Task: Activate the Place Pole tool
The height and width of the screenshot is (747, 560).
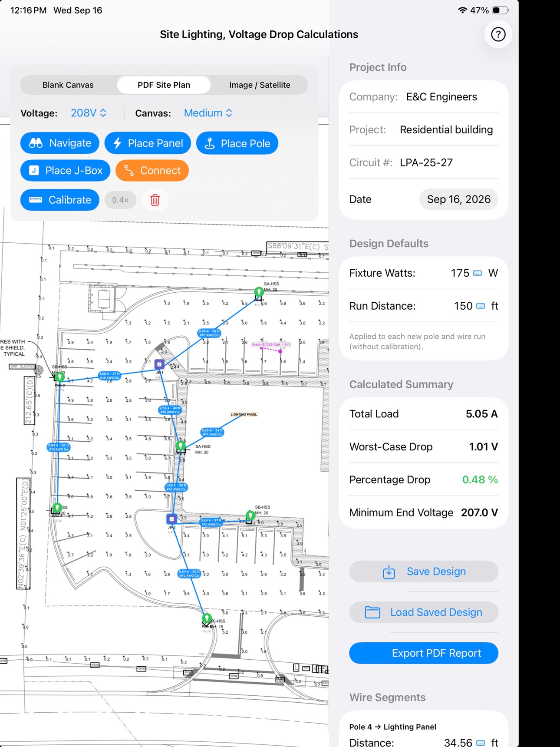Action: [x=237, y=143]
